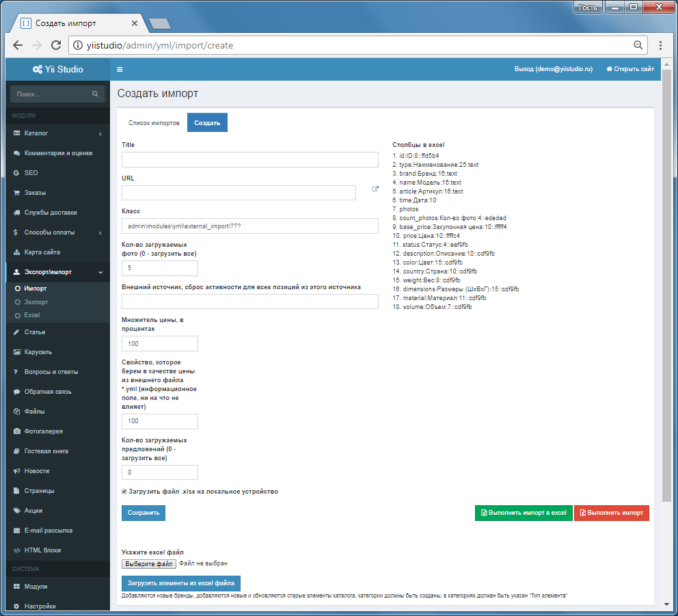Viewport: 678px width, 616px height.
Task: Expand the Каталог menu chevron
Action: pyautogui.click(x=100, y=134)
